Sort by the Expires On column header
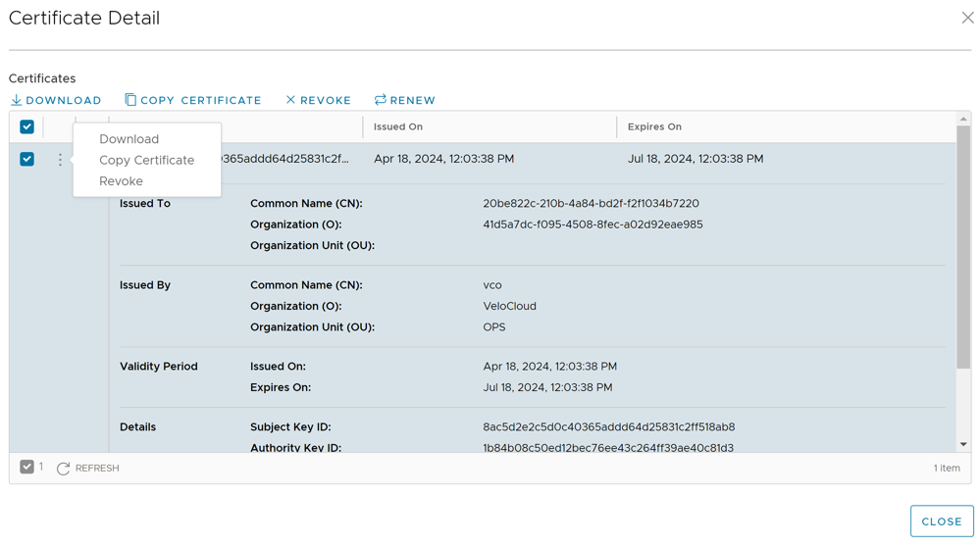Screen dimensions: 980x547 [x=654, y=126]
